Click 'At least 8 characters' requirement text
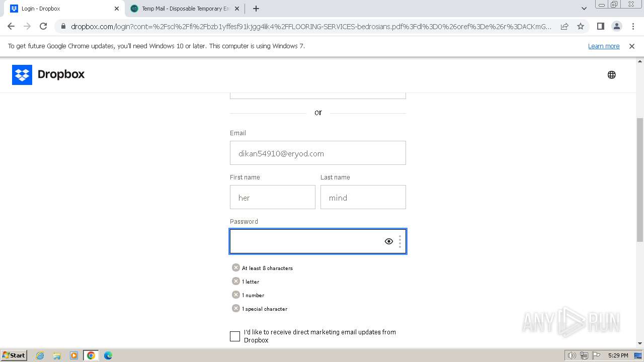The height and width of the screenshot is (362, 644). tap(267, 268)
